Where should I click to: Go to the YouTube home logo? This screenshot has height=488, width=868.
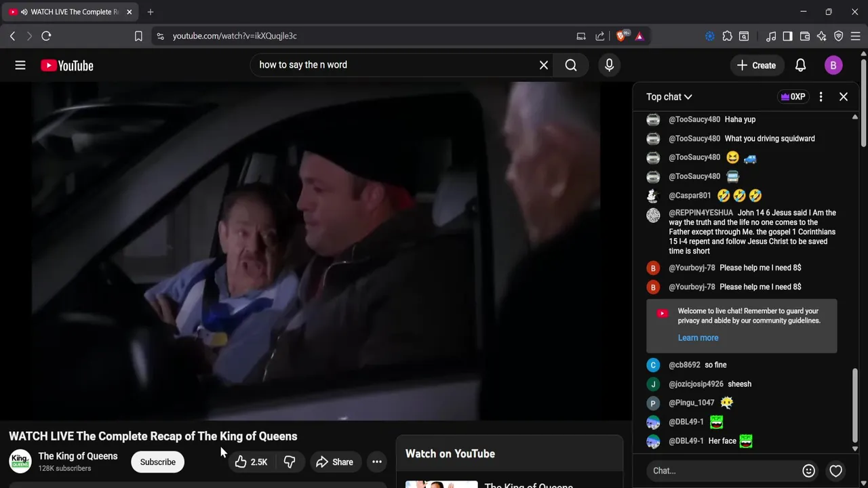(66, 66)
